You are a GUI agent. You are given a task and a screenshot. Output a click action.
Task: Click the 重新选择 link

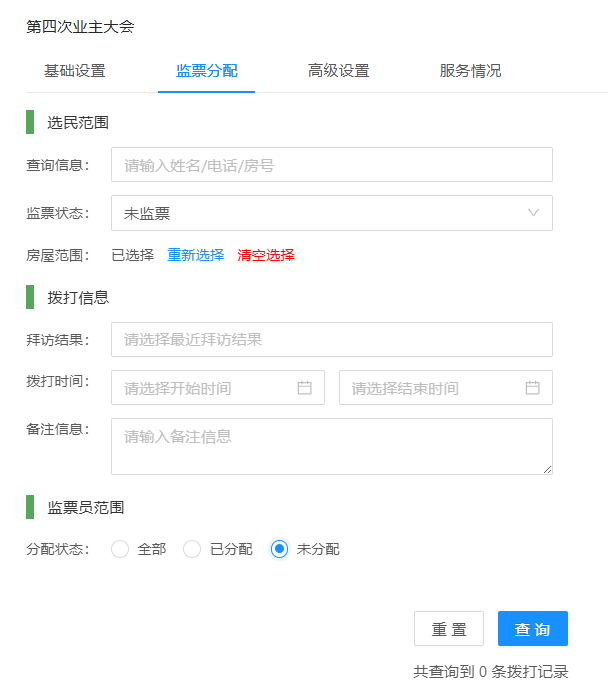coord(196,255)
